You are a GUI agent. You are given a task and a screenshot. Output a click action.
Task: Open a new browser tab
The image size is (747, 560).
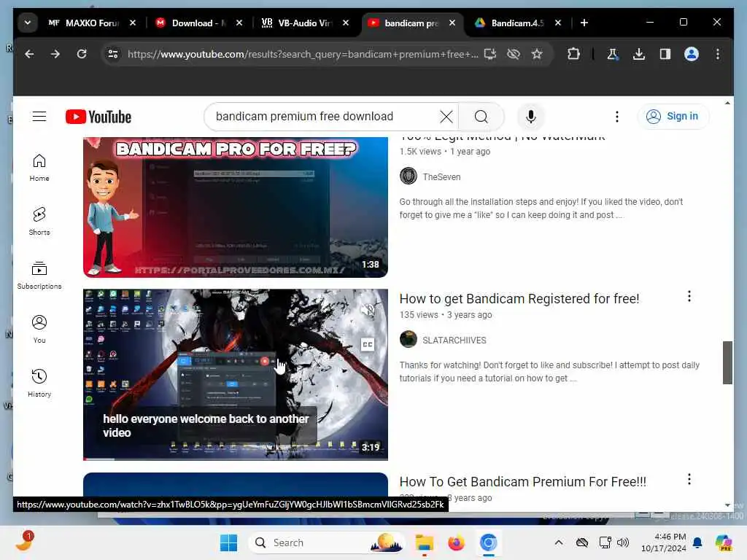(x=584, y=23)
